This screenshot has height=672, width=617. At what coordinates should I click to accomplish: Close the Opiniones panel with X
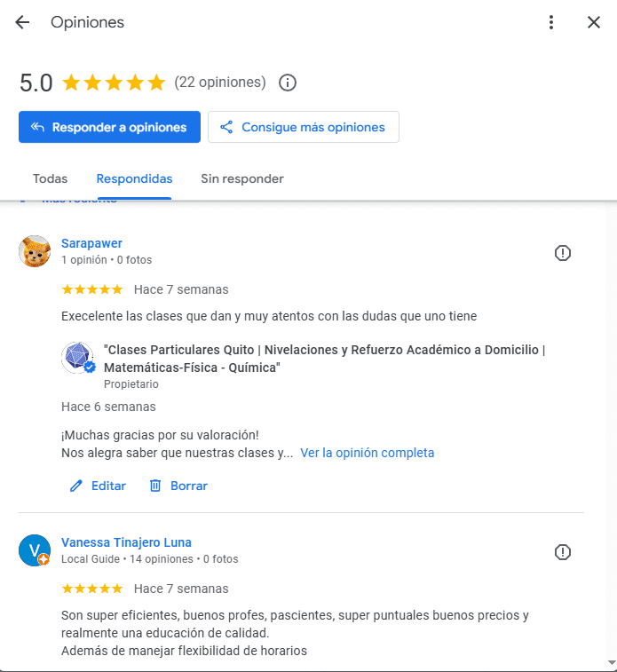click(x=594, y=23)
